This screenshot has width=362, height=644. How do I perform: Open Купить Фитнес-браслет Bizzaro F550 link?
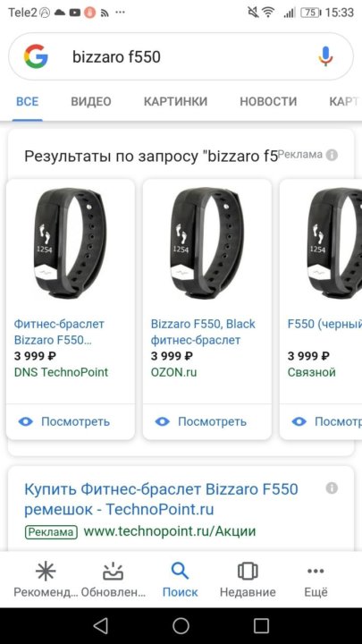(x=161, y=499)
